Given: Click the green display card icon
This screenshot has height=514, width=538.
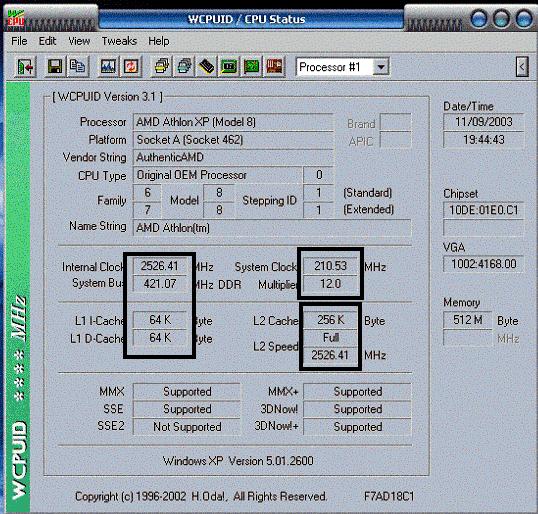Looking at the screenshot, I should tap(229, 67).
